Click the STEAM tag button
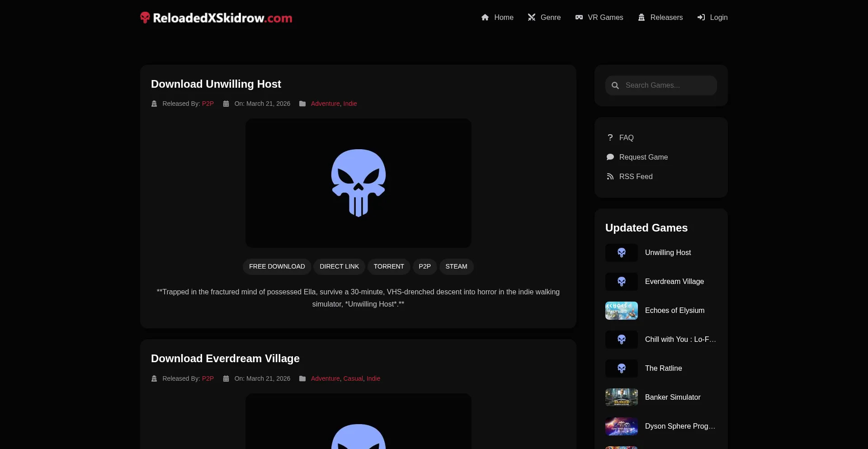 (456, 266)
